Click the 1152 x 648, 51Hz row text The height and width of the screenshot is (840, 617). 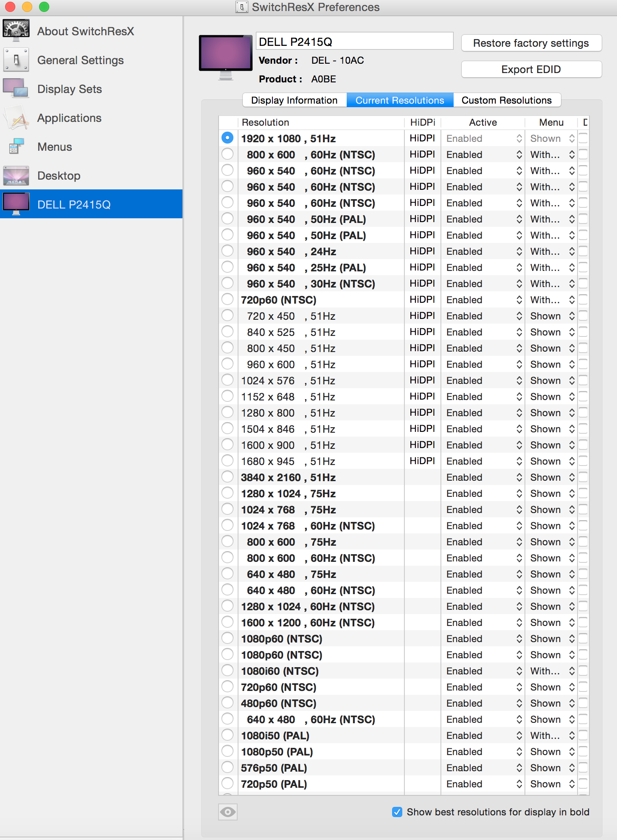coord(288,397)
